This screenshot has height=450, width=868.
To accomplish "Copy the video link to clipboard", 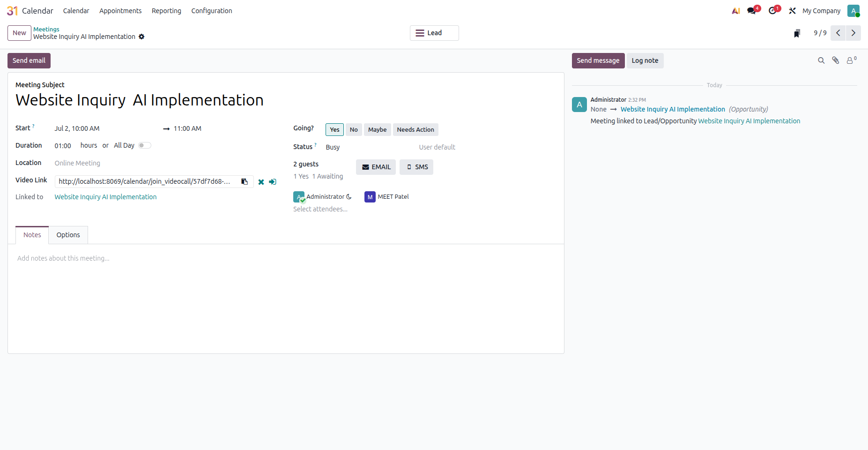I will (245, 181).
